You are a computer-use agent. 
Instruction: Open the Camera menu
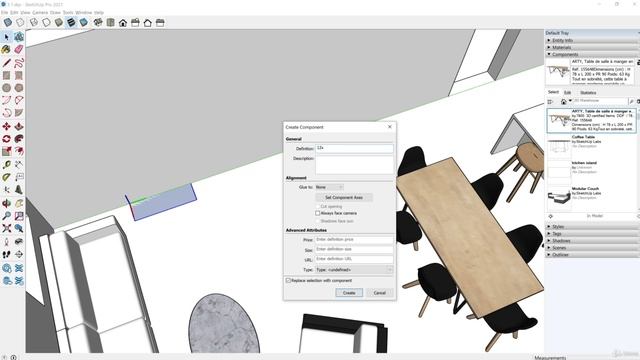(x=40, y=13)
